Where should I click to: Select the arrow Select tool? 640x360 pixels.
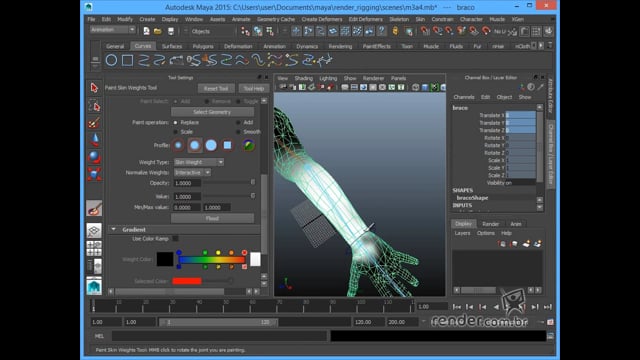pos(94,88)
